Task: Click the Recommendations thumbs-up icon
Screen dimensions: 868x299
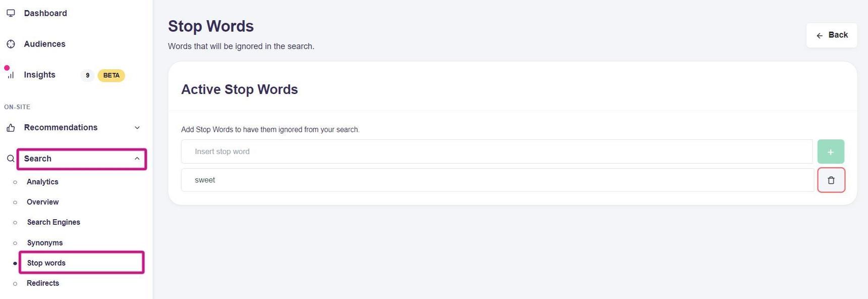Action: pos(11,128)
